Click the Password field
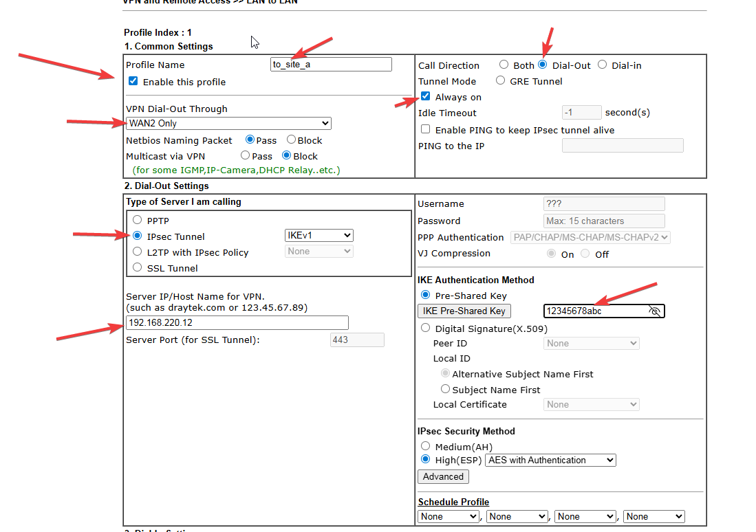This screenshot has width=756, height=532. (604, 221)
